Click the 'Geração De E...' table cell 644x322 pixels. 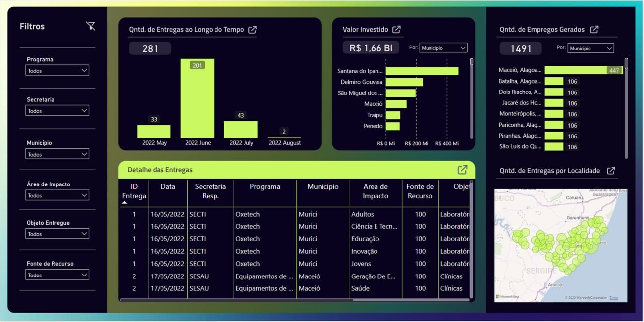coord(374,276)
